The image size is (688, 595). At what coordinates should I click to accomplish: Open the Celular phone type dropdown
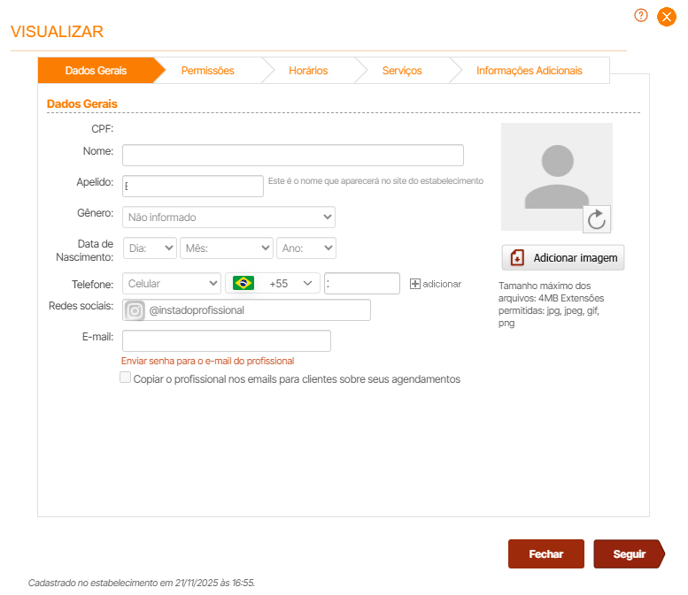coord(171,283)
